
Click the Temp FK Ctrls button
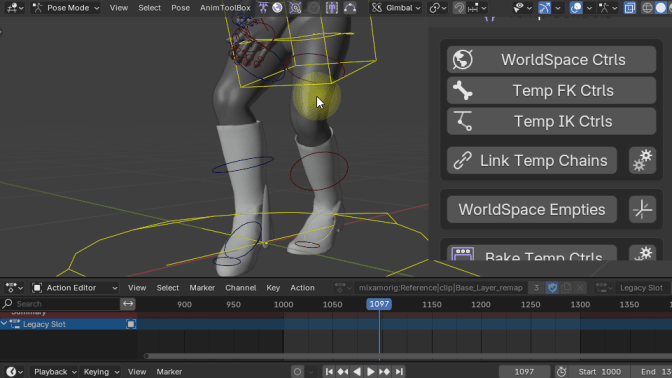[551, 90]
